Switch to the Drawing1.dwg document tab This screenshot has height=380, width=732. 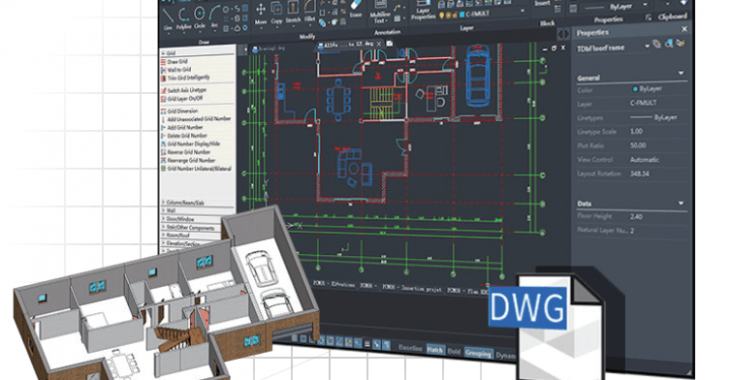268,49
